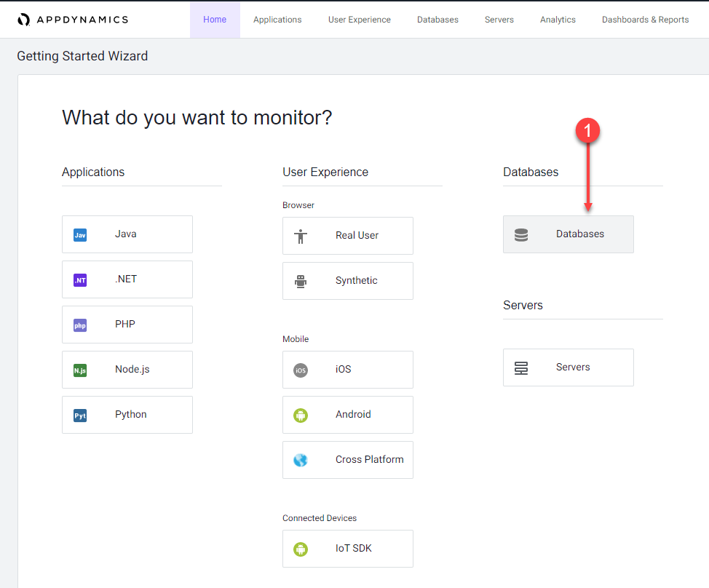
Task: Click the .NET application icon
Action: 80,280
